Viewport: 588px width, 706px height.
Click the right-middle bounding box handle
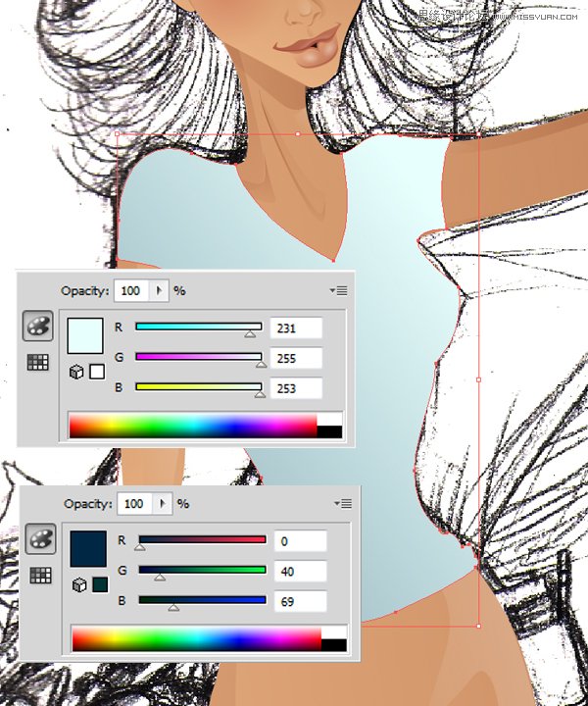478,379
